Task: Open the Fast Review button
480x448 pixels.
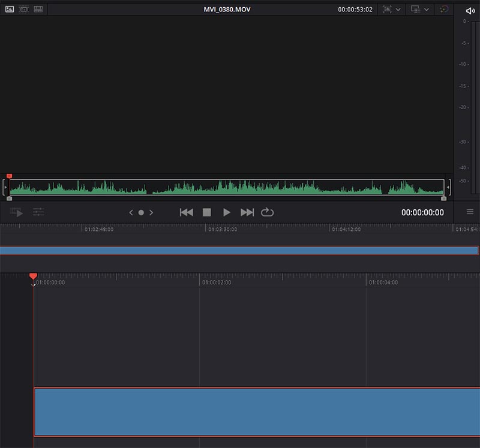Action: pos(17,212)
